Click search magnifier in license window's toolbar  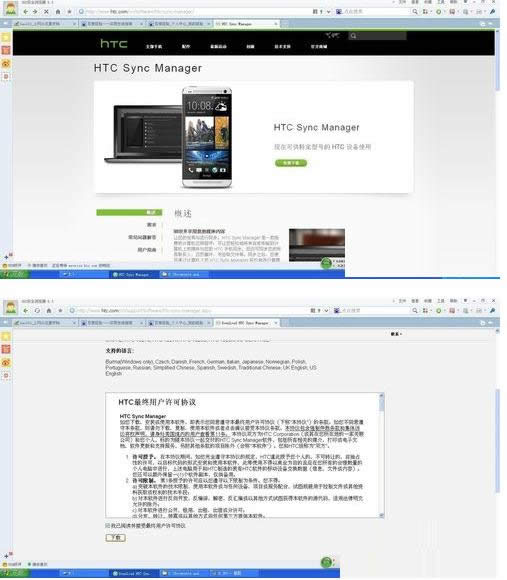click(415, 311)
